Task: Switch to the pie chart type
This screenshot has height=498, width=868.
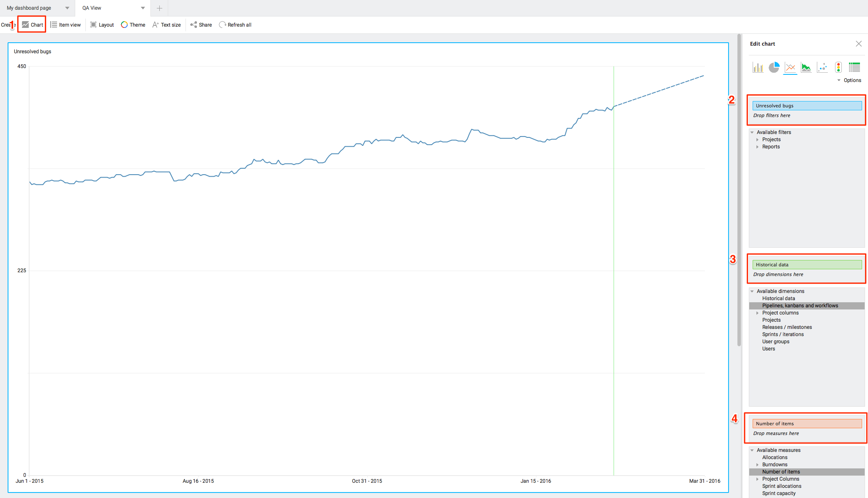Action: 774,68
